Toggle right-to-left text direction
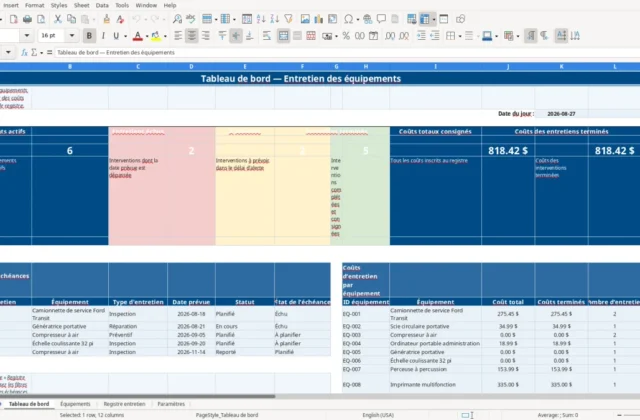The width and height of the screenshot is (640, 420). click(x=544, y=36)
